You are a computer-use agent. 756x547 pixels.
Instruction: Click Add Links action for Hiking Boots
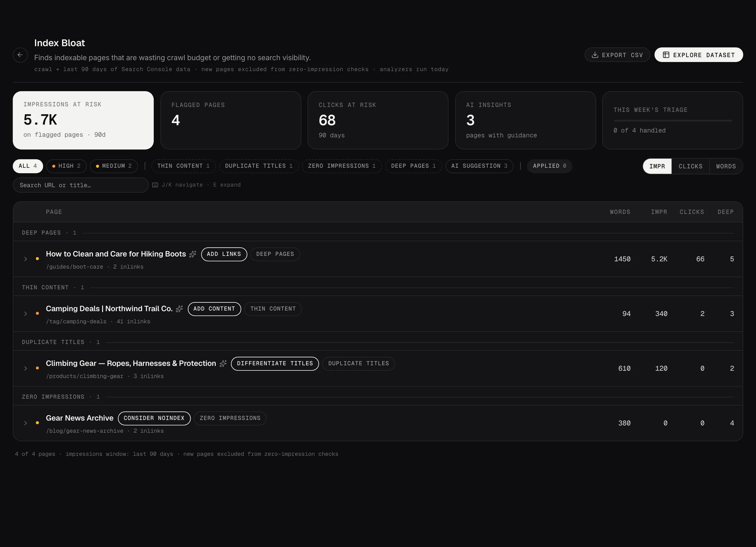click(x=224, y=254)
